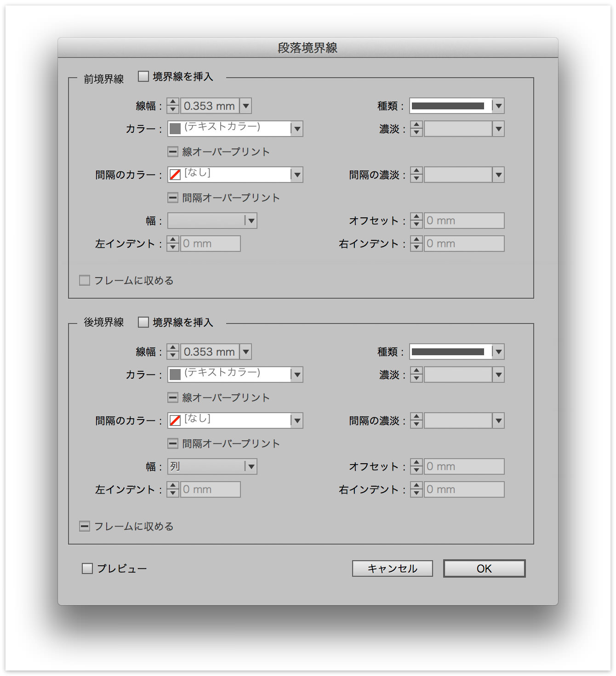Toggle 線オーバープリント in 前境界線 section

(x=173, y=152)
